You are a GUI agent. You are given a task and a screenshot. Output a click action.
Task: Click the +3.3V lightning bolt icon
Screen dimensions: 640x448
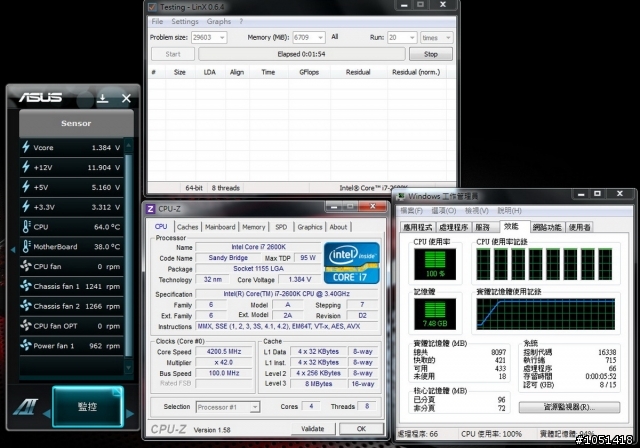[26, 206]
